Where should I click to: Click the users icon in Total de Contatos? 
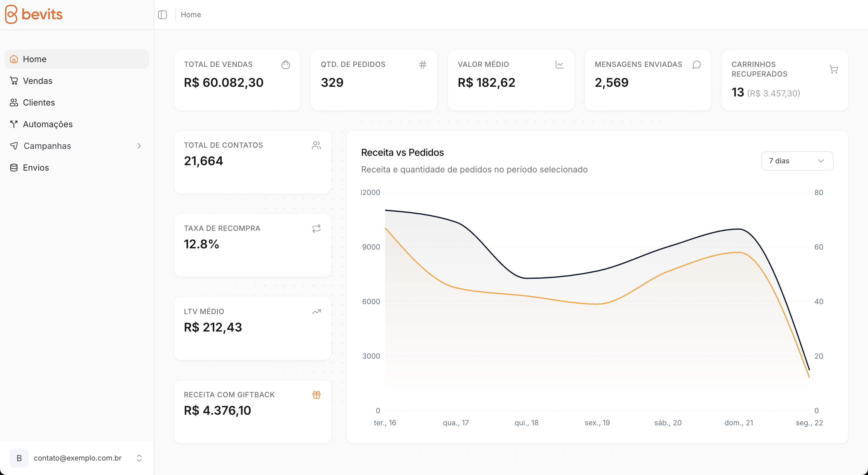[316, 145]
